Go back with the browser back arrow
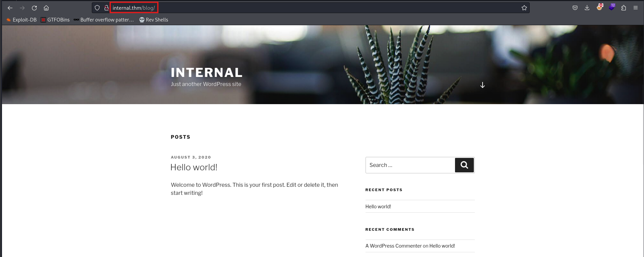This screenshot has width=644, height=257. tap(10, 8)
